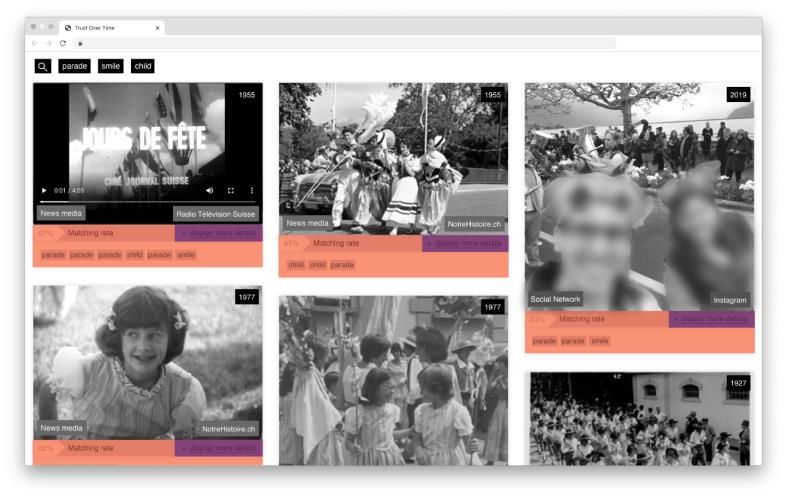Close the Trust Over Time tab
The height and width of the screenshot is (498, 787).
point(157,28)
